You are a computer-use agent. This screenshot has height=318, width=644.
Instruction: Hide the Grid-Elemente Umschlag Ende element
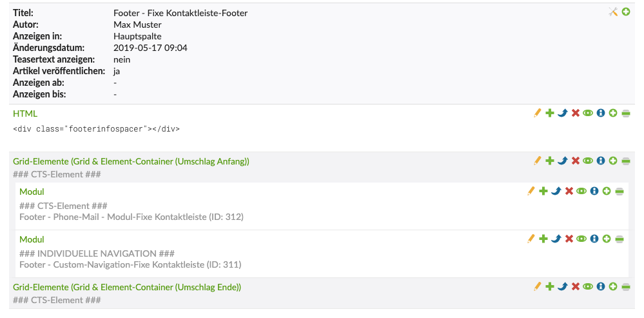(x=587, y=286)
